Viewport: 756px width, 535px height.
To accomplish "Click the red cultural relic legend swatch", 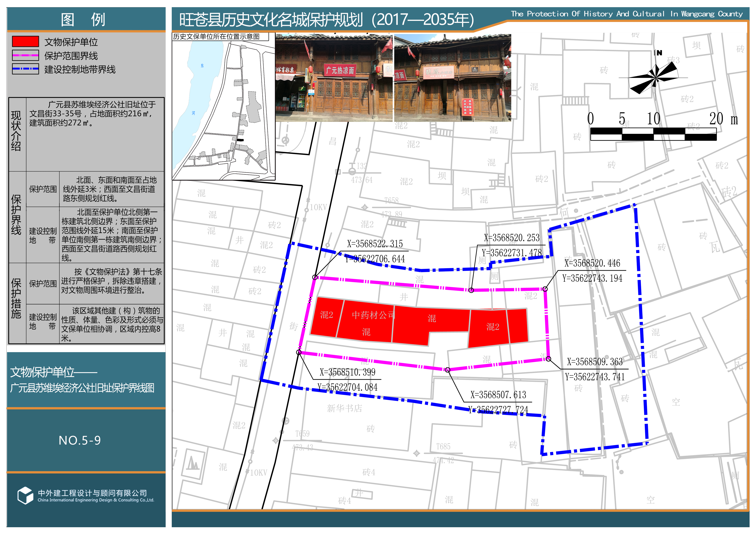I will 25,41.
